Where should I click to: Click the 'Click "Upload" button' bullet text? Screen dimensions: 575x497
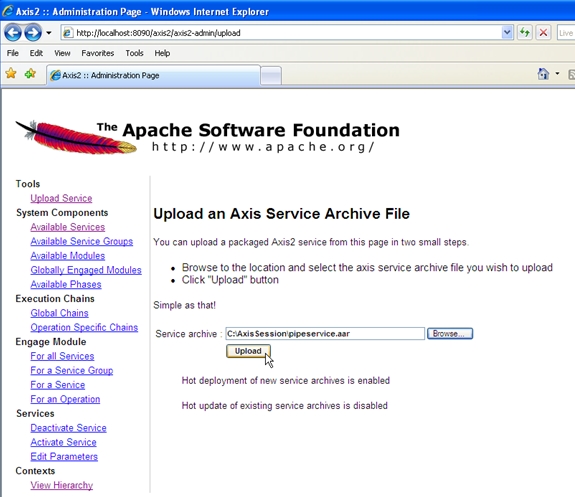coord(230,280)
